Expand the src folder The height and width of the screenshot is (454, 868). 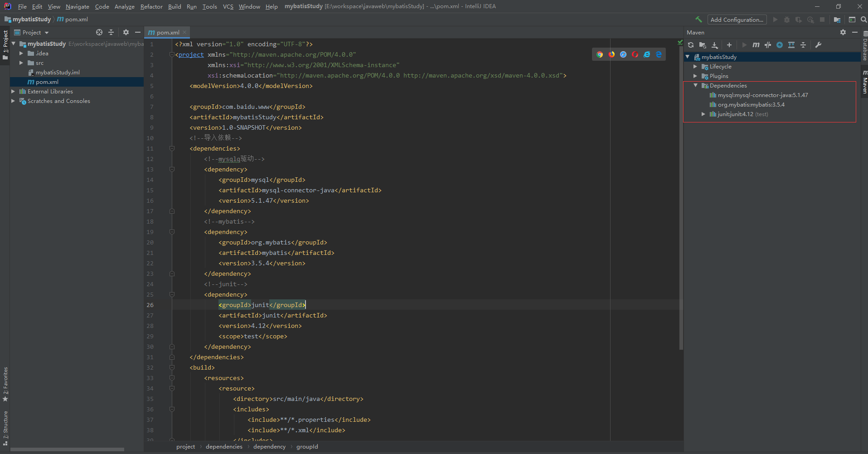coord(21,63)
